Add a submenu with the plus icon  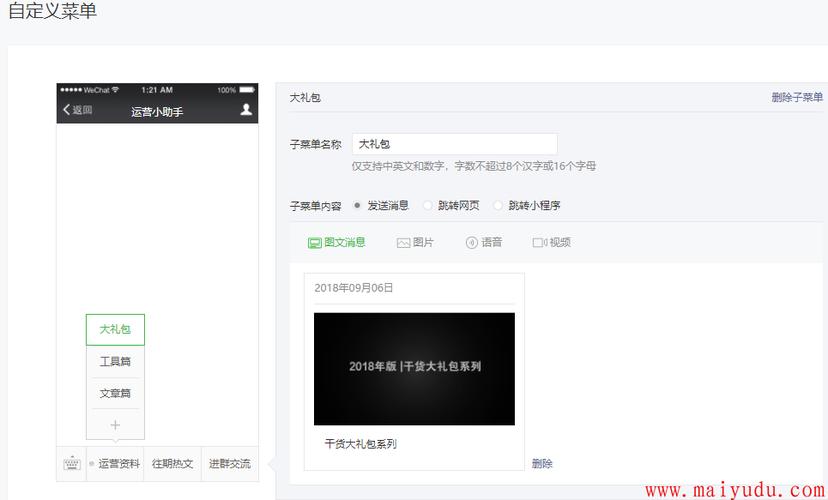pyautogui.click(x=115, y=424)
